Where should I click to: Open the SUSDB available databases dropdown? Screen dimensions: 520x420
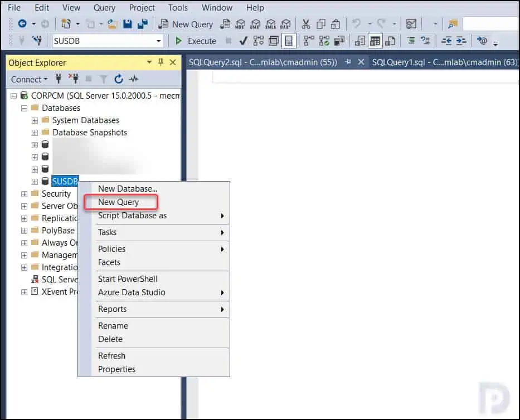point(159,41)
